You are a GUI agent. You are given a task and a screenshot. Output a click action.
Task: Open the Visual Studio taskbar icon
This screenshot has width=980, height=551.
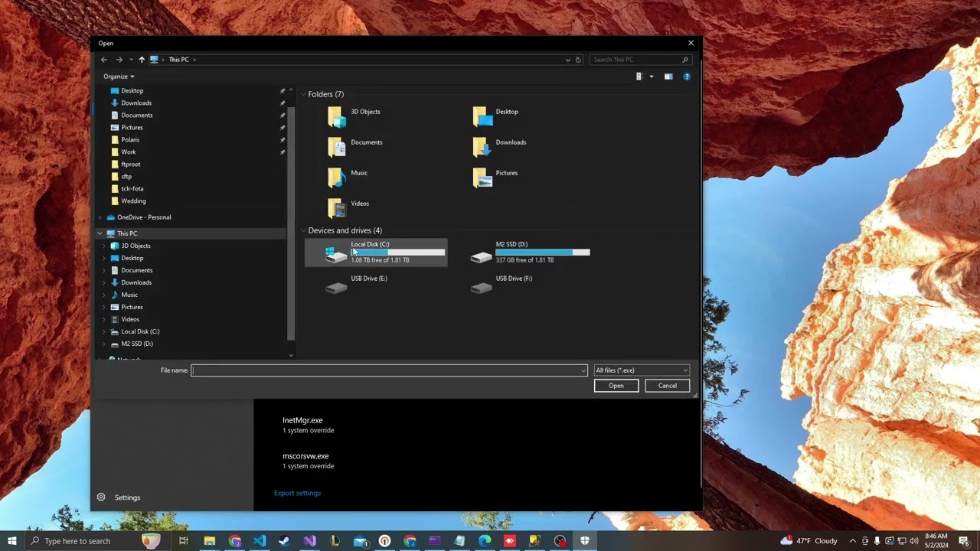coord(309,541)
